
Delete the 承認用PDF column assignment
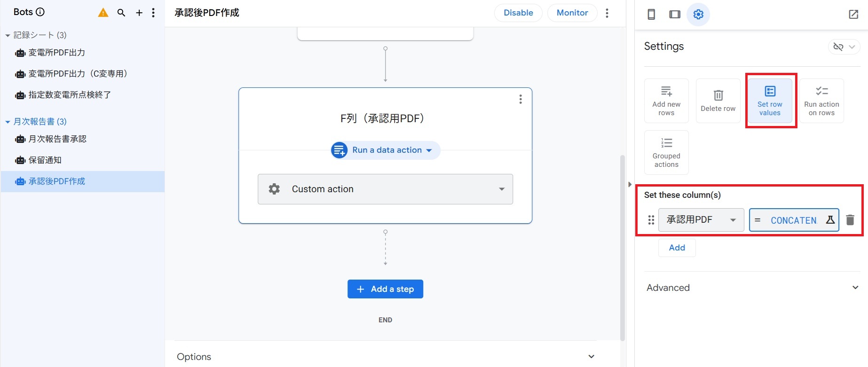[850, 220]
